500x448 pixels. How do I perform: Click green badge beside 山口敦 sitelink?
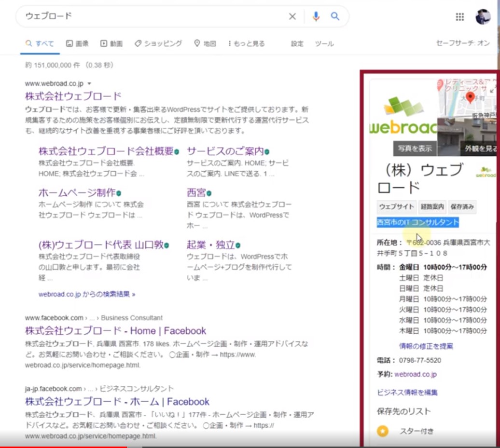(x=167, y=245)
